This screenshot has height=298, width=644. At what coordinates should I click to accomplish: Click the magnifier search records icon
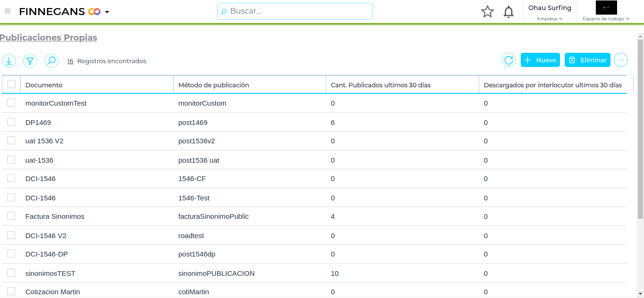pos(51,61)
